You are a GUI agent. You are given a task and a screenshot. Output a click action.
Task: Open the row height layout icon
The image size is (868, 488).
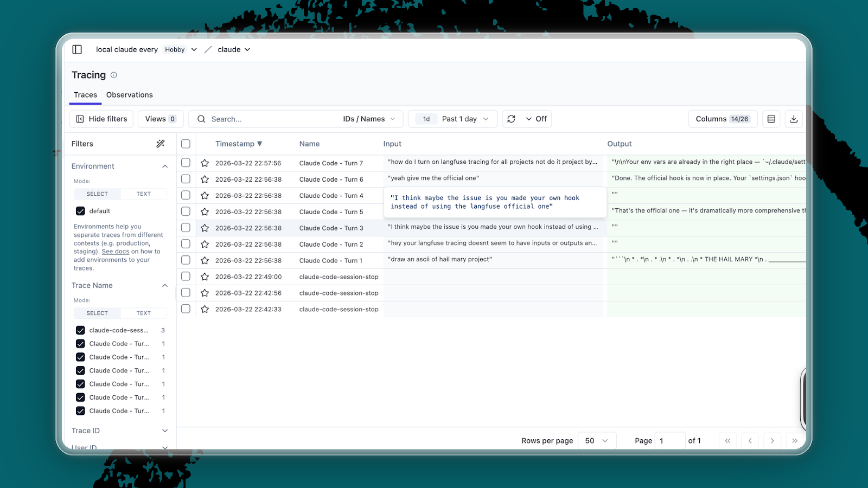(x=771, y=119)
